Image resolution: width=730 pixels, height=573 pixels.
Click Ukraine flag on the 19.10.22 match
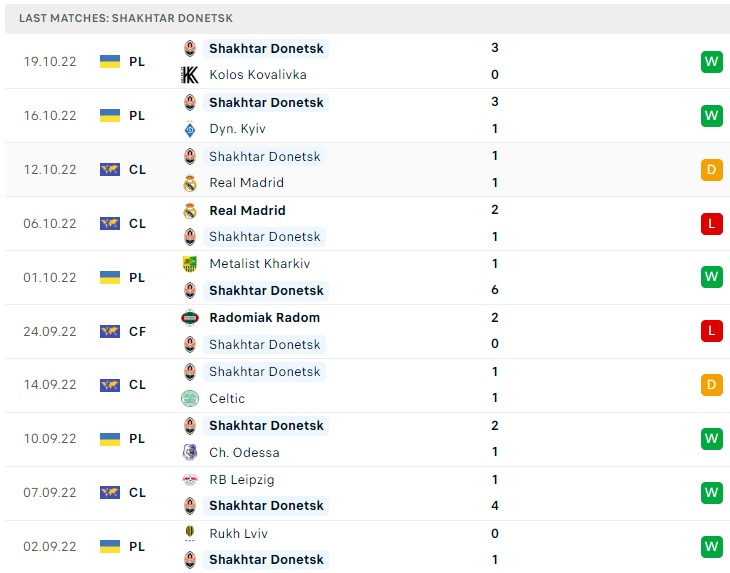tap(110, 61)
